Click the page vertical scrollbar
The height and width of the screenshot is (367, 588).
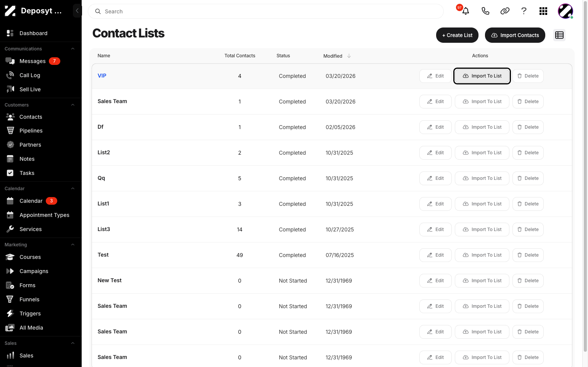tap(585, 176)
